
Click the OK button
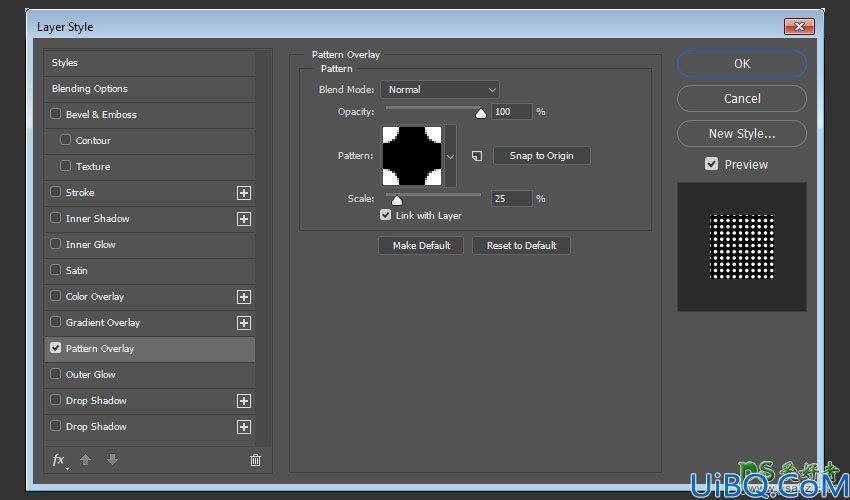coord(742,64)
